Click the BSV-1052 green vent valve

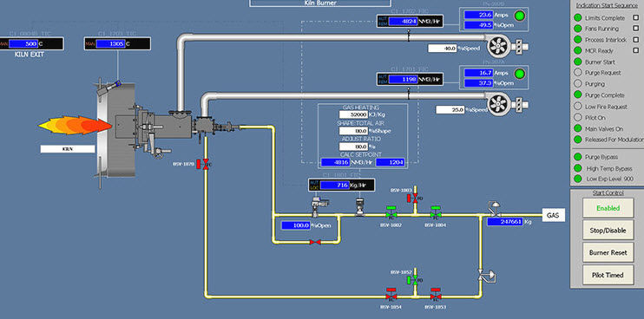(x=413, y=280)
